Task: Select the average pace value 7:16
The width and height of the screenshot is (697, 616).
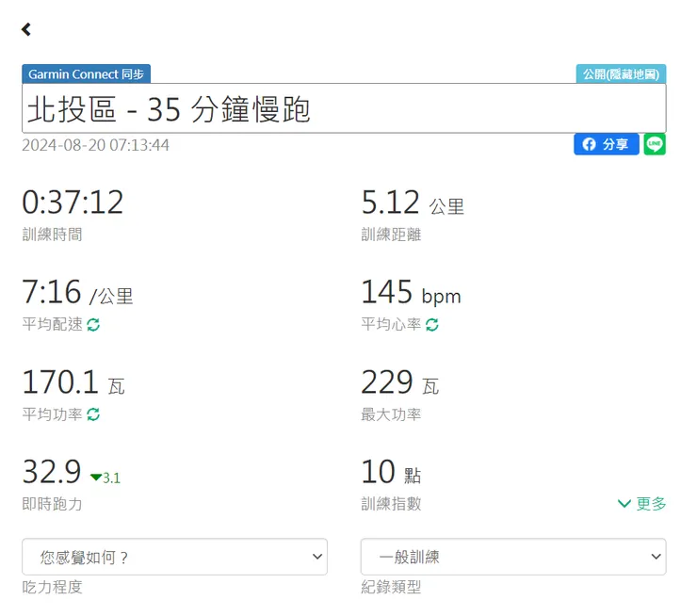Action: tap(52, 292)
